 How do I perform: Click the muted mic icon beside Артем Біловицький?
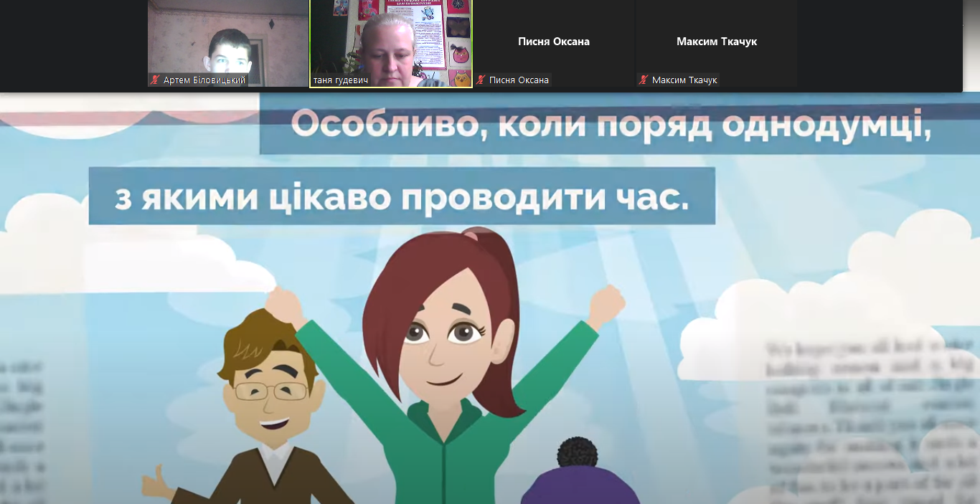(x=154, y=80)
